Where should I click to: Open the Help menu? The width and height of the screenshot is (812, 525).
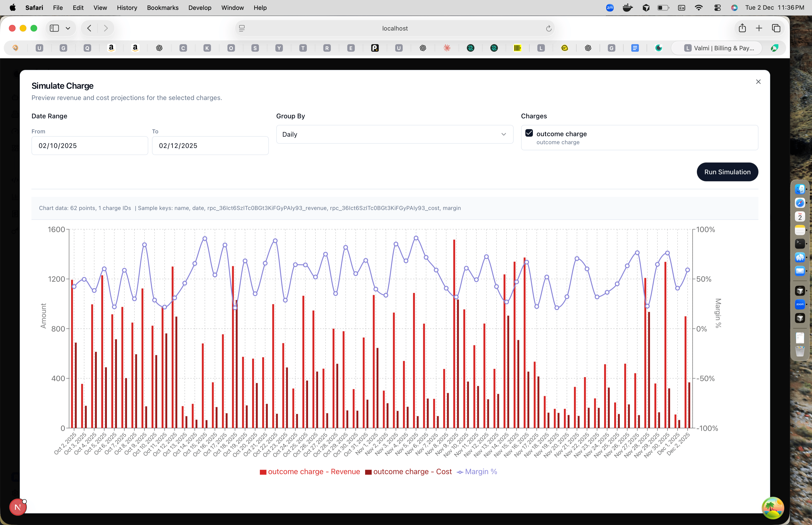point(260,8)
